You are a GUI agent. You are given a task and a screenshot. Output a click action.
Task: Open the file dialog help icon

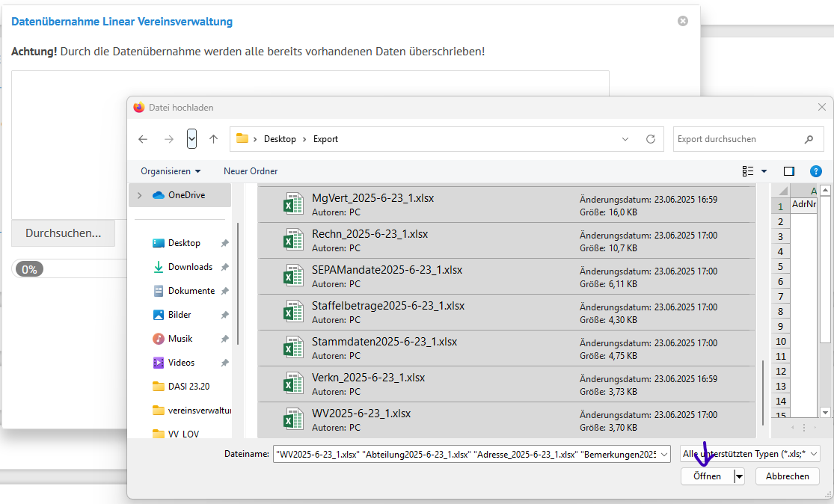(x=816, y=171)
